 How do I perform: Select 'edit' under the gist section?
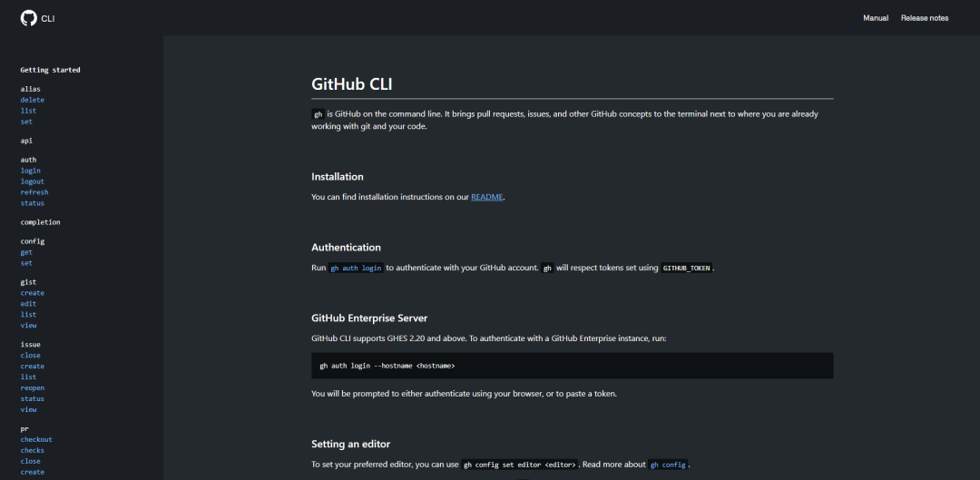point(28,304)
